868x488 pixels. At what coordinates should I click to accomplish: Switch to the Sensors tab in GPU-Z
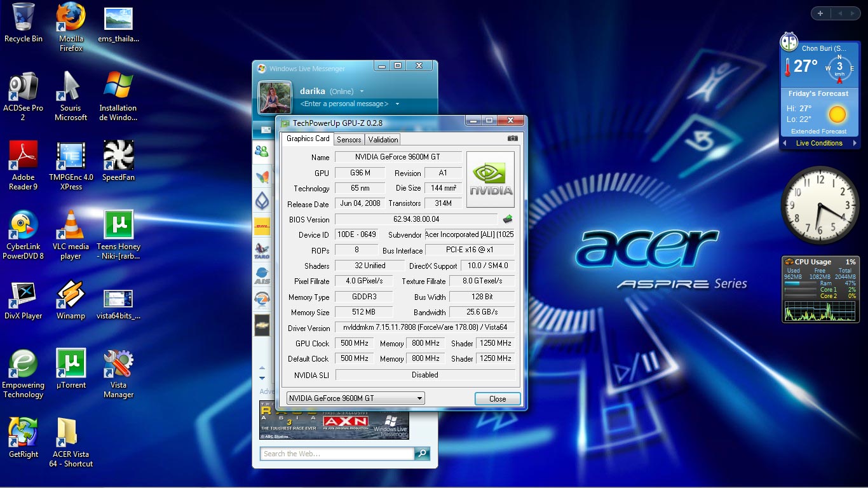(x=349, y=140)
